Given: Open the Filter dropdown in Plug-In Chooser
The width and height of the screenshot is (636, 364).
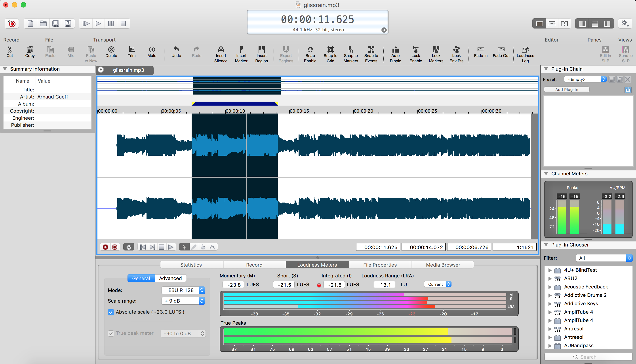Looking at the screenshot, I should (x=604, y=258).
